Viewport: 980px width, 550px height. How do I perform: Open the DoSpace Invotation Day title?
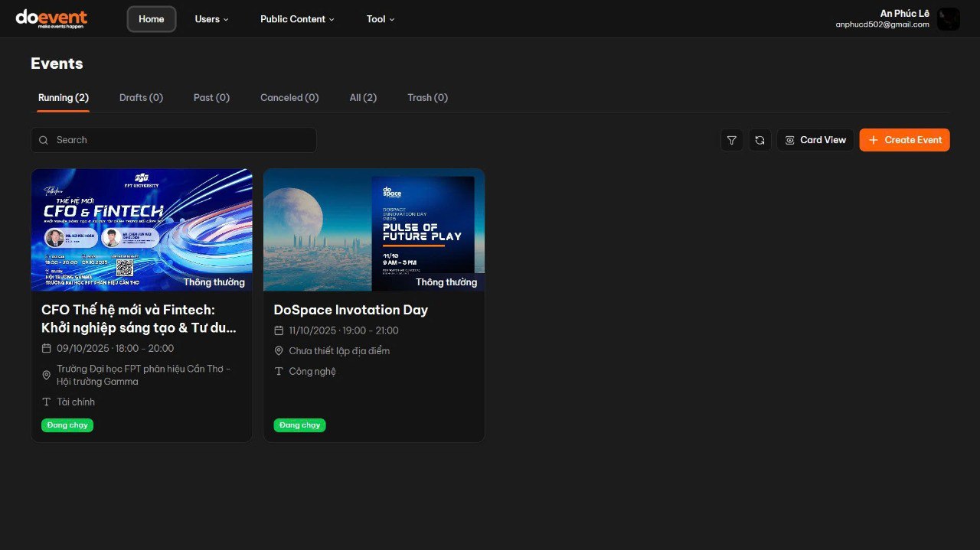[x=351, y=310]
